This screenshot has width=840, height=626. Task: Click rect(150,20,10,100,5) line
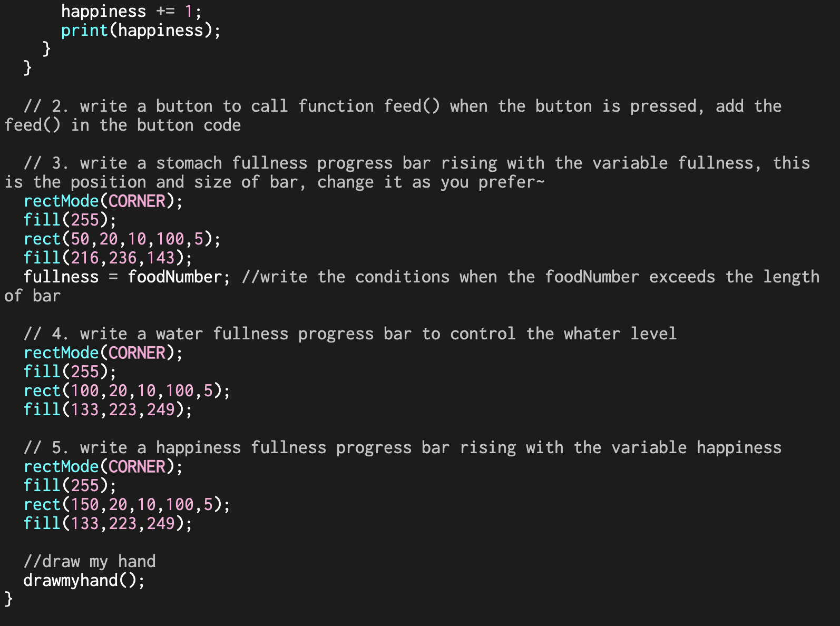coord(127,504)
